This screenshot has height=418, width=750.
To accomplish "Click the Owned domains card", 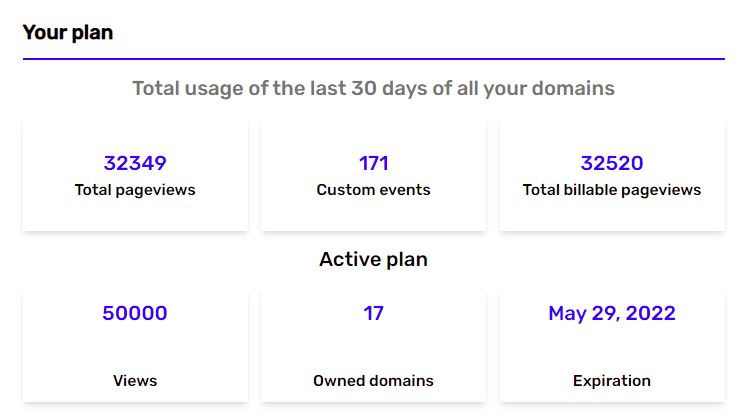I will [x=374, y=347].
